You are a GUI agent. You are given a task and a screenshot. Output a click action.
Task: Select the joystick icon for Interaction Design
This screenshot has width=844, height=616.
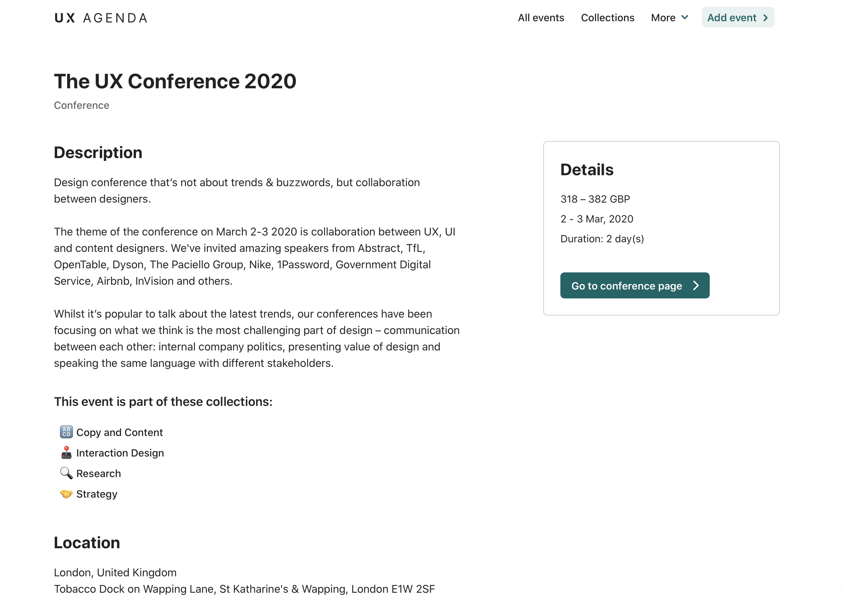66,452
